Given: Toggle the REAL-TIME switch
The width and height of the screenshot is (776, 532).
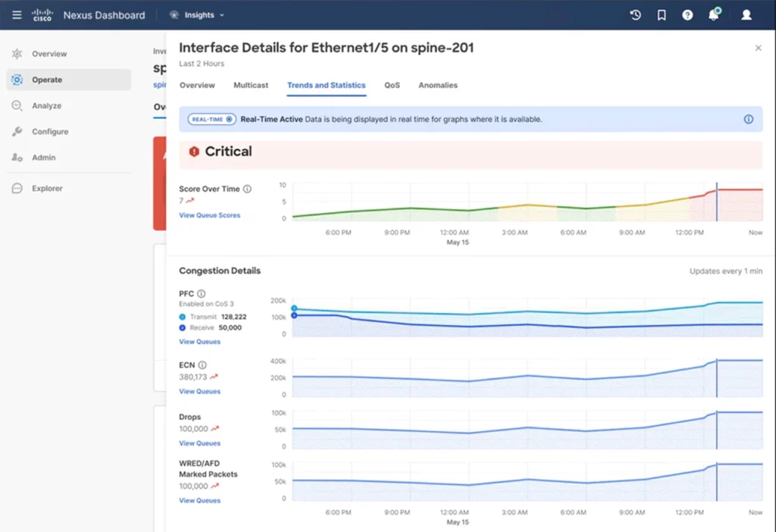Looking at the screenshot, I should 212,119.
